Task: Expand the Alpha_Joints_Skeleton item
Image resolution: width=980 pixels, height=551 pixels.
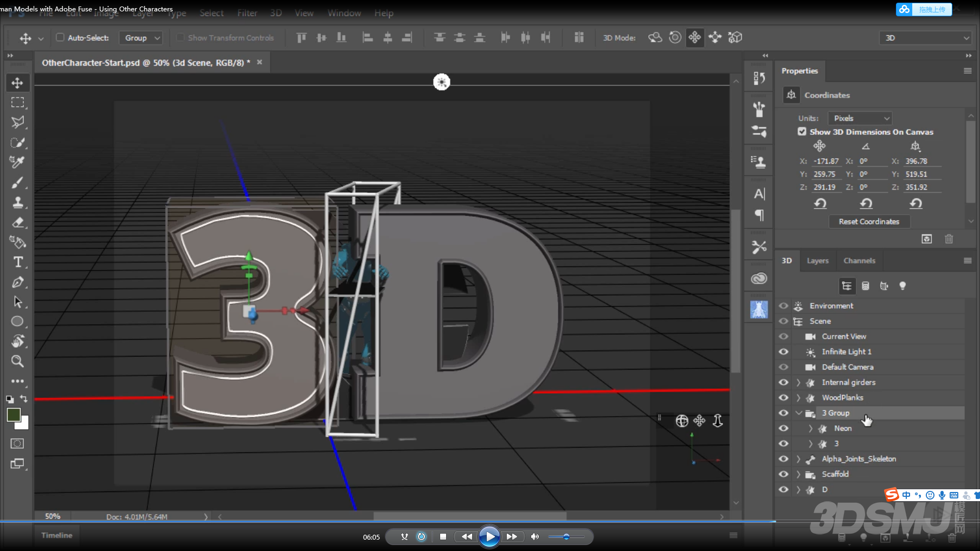Action: pyautogui.click(x=798, y=459)
